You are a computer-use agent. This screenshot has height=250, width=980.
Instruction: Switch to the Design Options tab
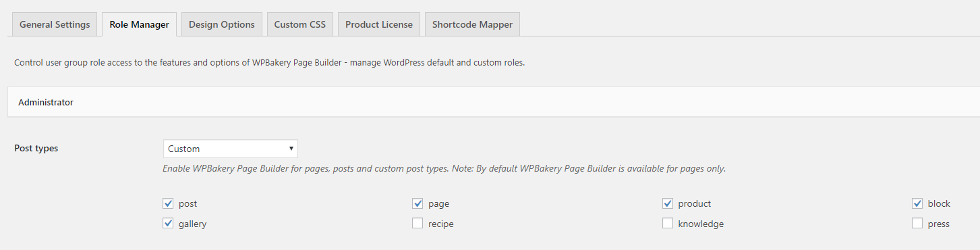tap(221, 24)
